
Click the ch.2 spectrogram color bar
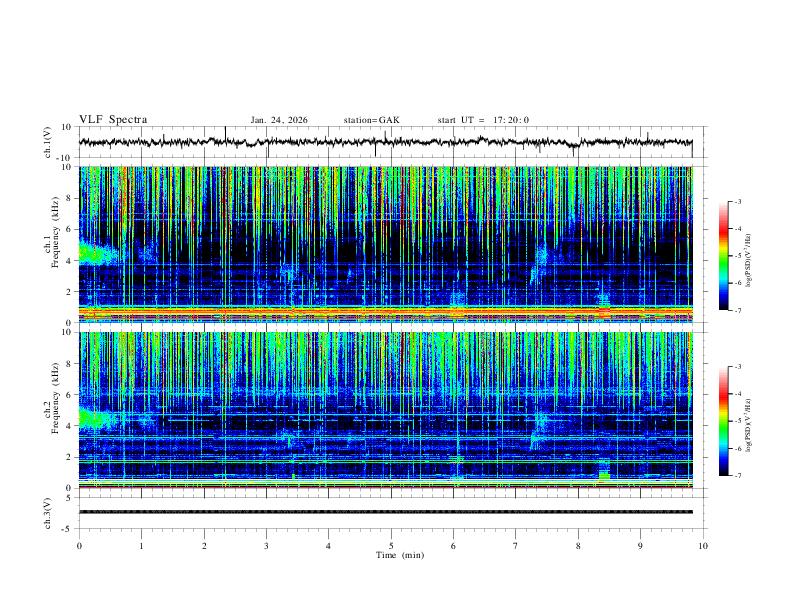pyautogui.click(x=723, y=421)
